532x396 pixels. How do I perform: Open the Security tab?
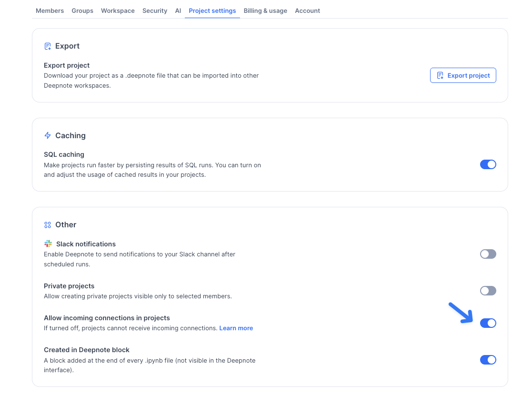tap(155, 10)
